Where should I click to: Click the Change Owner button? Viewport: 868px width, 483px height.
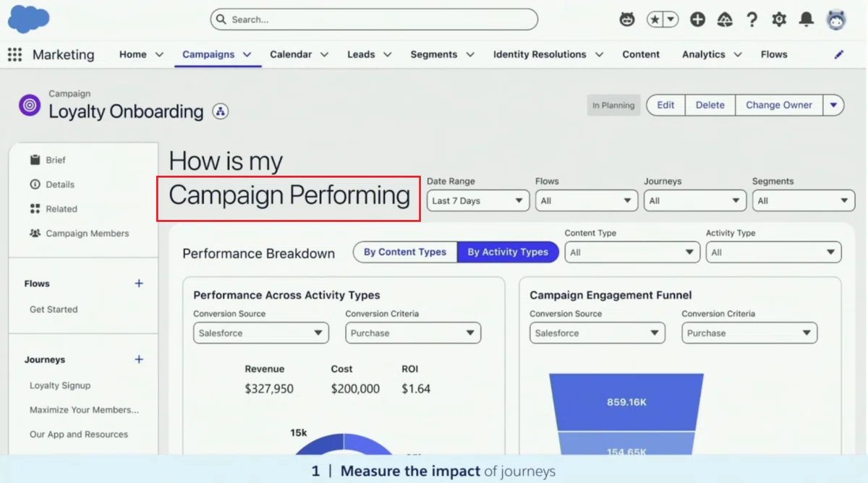point(779,105)
